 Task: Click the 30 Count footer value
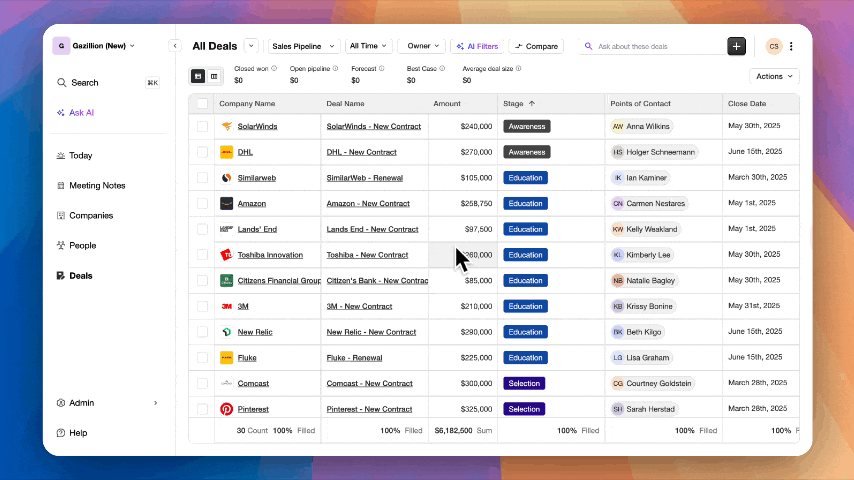pos(252,430)
